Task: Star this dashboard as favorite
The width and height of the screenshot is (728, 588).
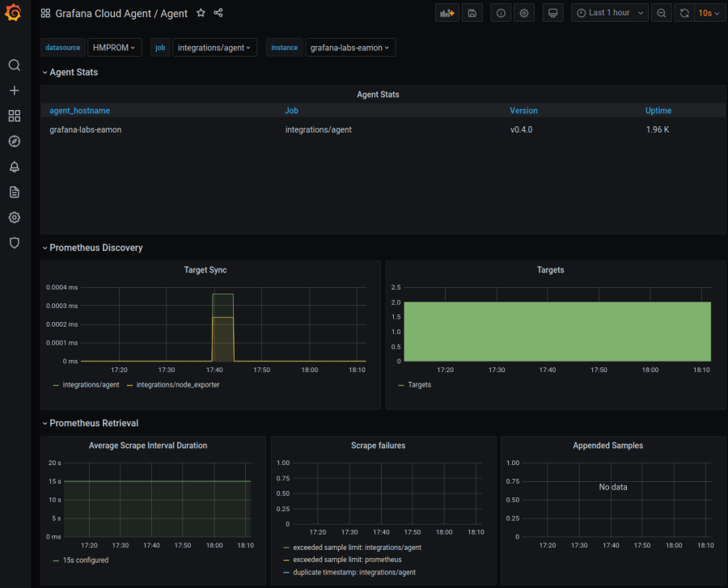Action: tap(201, 13)
